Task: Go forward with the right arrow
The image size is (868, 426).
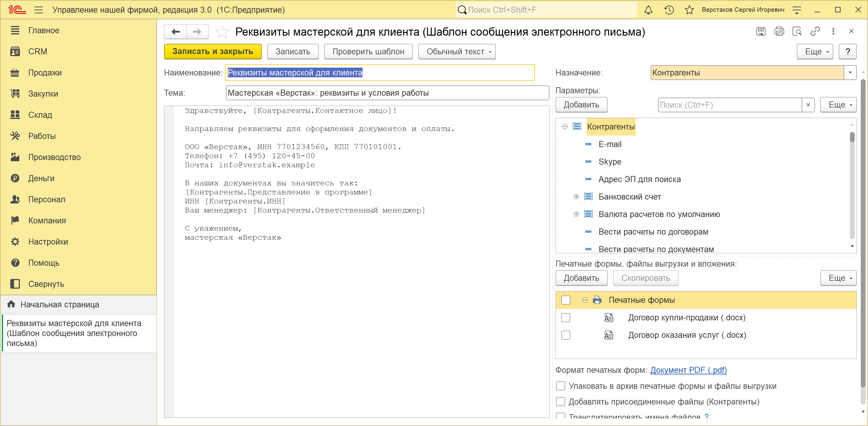Action: [x=197, y=32]
